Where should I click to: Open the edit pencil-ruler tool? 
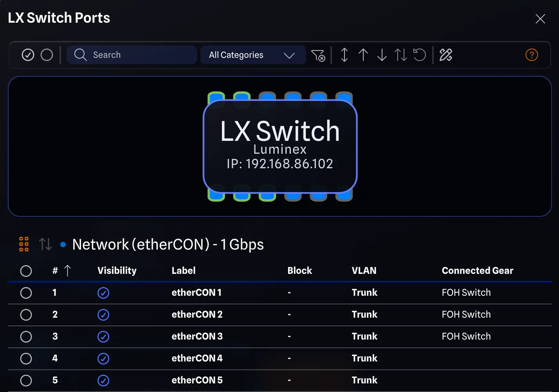tap(446, 55)
